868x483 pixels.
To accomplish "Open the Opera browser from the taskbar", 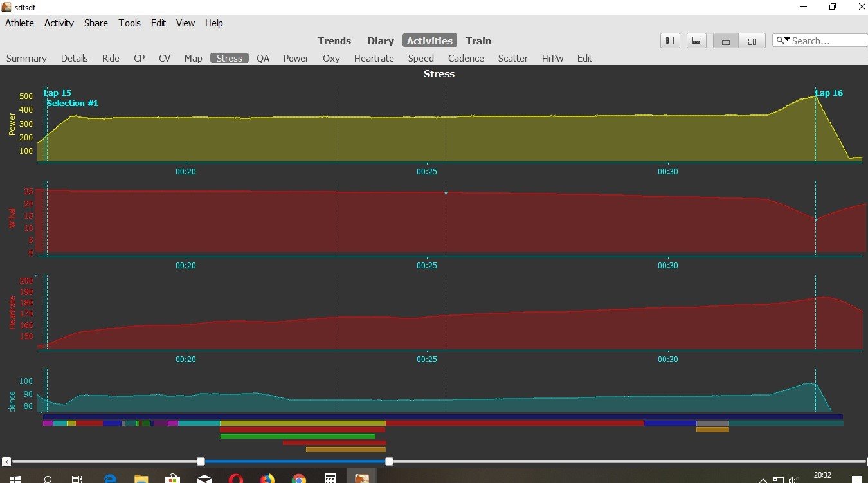I will click(x=235, y=478).
